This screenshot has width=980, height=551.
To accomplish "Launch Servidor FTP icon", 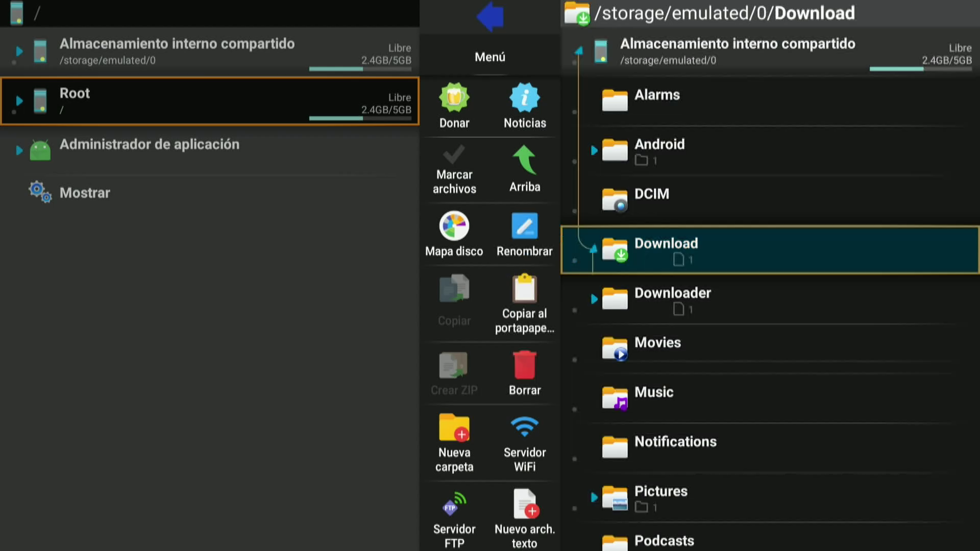I will [x=454, y=504].
